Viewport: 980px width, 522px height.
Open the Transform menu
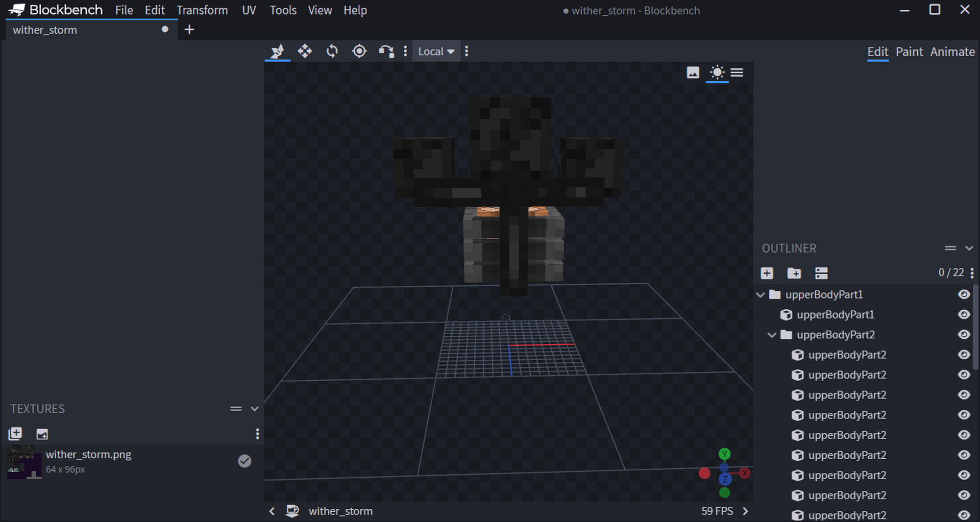pyautogui.click(x=202, y=10)
